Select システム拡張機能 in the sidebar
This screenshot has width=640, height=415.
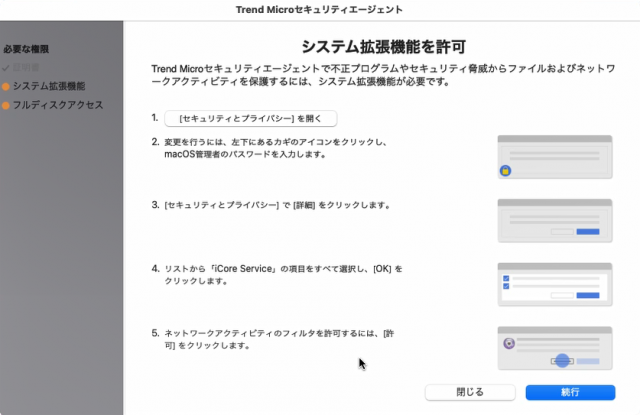pyautogui.click(x=49, y=86)
